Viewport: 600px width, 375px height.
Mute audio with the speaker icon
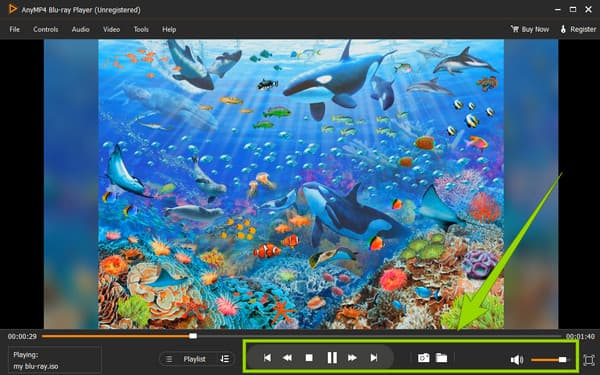click(517, 360)
